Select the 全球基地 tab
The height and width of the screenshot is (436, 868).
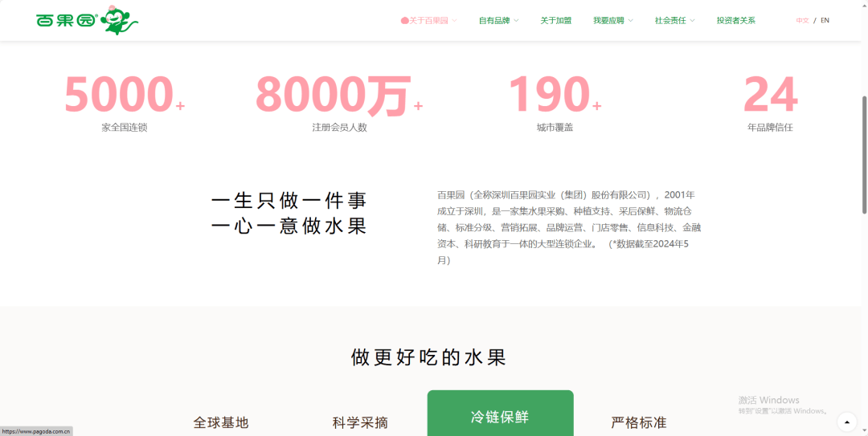pos(221,422)
